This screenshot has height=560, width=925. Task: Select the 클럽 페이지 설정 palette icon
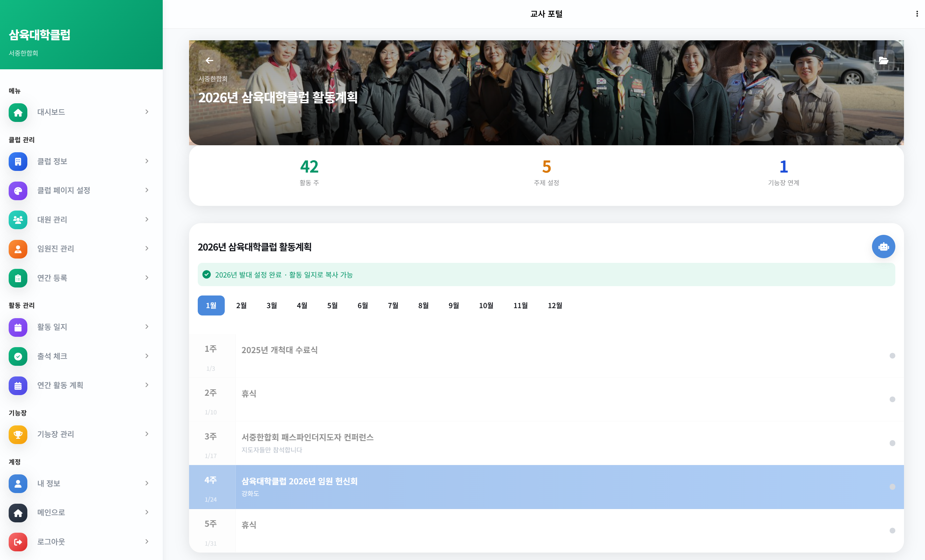18,191
